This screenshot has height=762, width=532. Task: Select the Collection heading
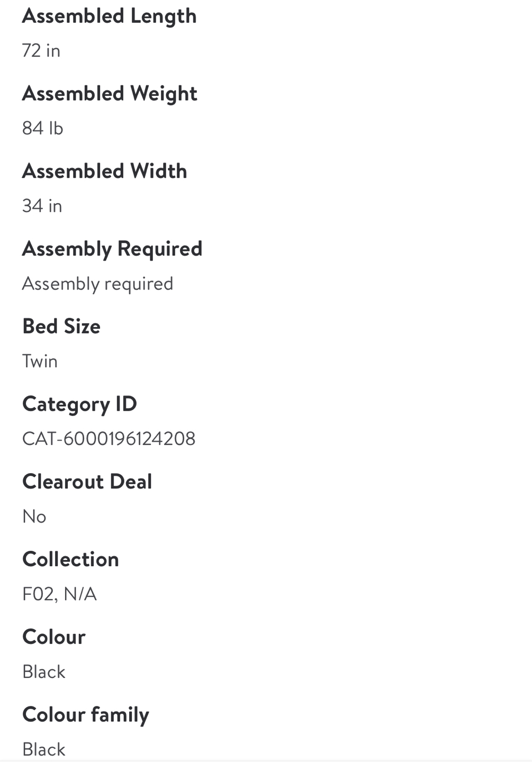(71, 559)
